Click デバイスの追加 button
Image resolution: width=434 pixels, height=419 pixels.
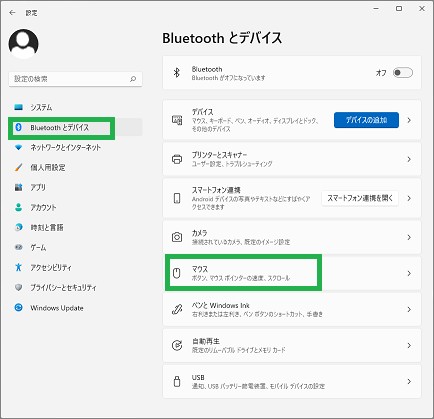pos(366,120)
